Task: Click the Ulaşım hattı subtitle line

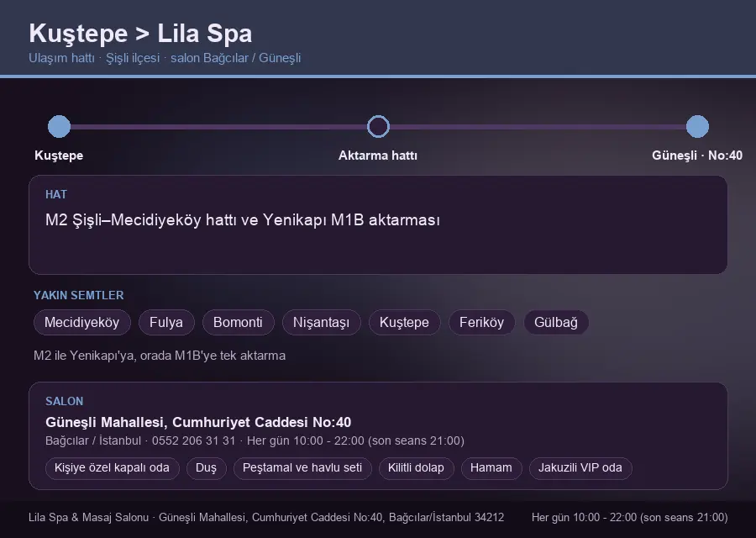Action: coord(165,58)
